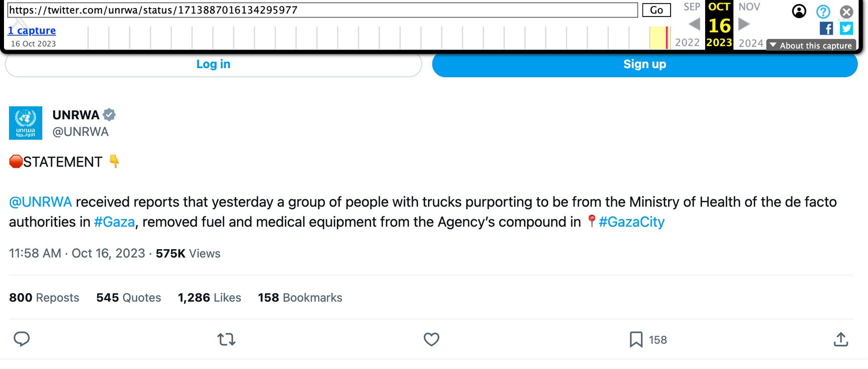Open Wayback Machine help question icon
The width and height of the screenshot is (868, 369).
click(x=823, y=12)
